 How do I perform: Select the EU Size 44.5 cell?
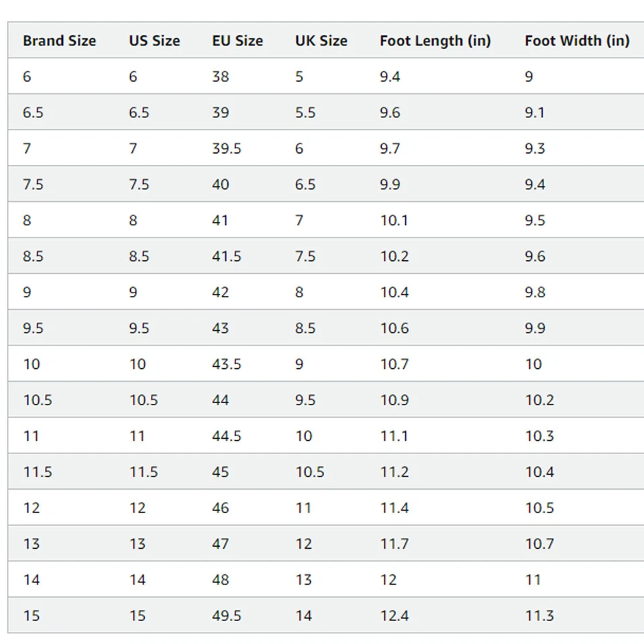227,436
